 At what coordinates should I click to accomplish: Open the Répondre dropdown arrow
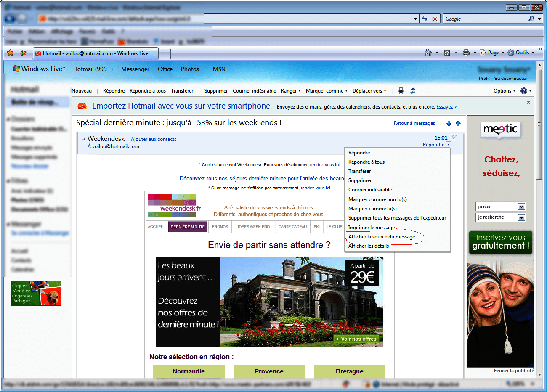coord(449,144)
